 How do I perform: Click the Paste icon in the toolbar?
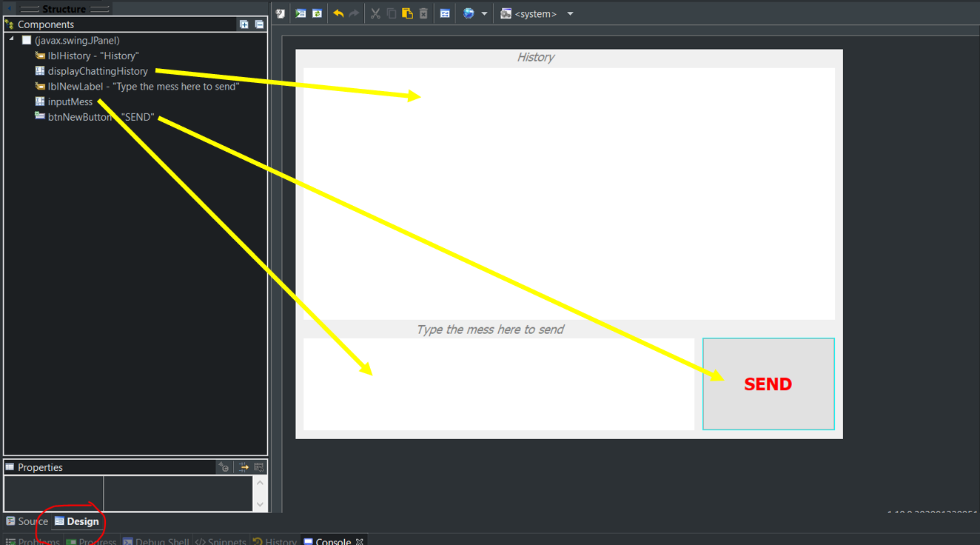pos(407,13)
